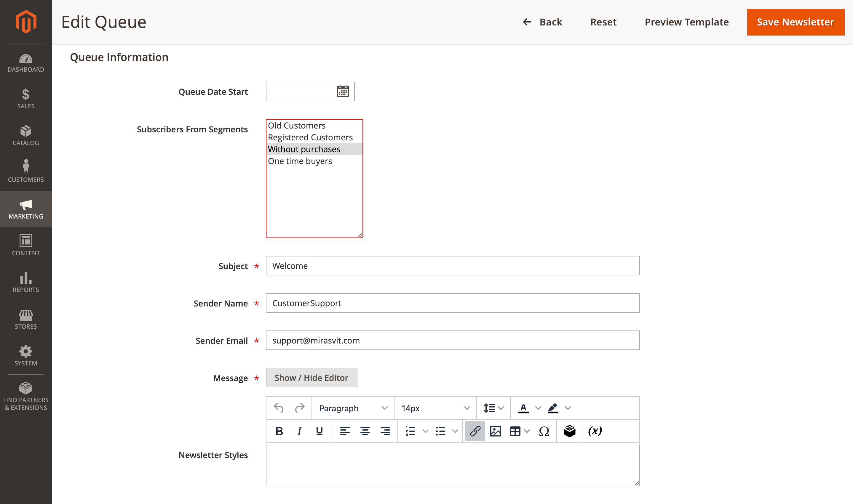Deselect the Without purchases segment

304,149
